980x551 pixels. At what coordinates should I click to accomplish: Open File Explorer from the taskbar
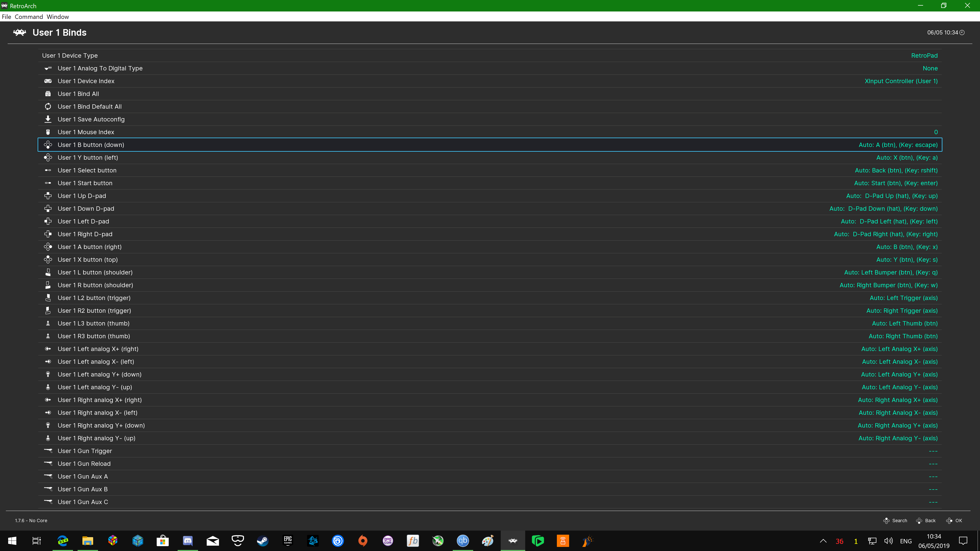(88, 541)
